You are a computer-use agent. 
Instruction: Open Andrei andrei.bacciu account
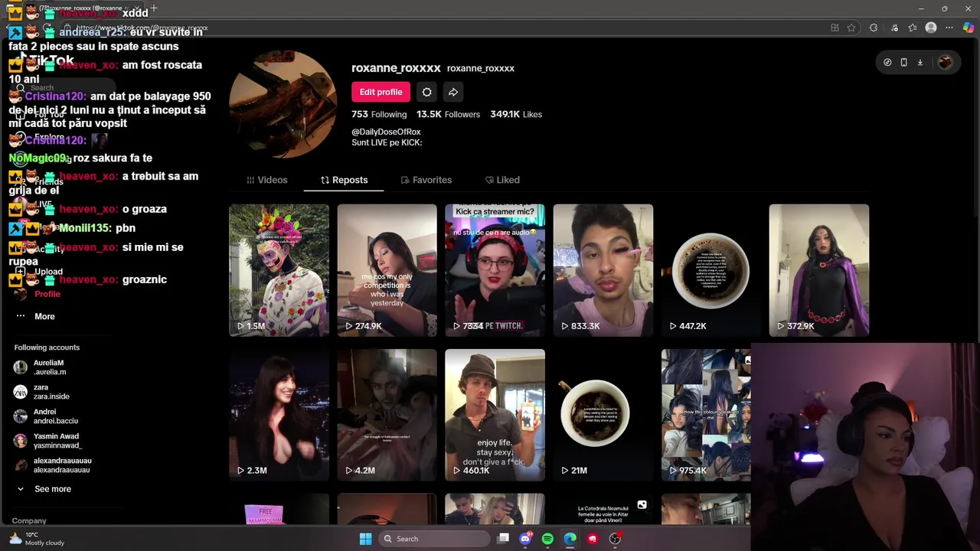46,416
